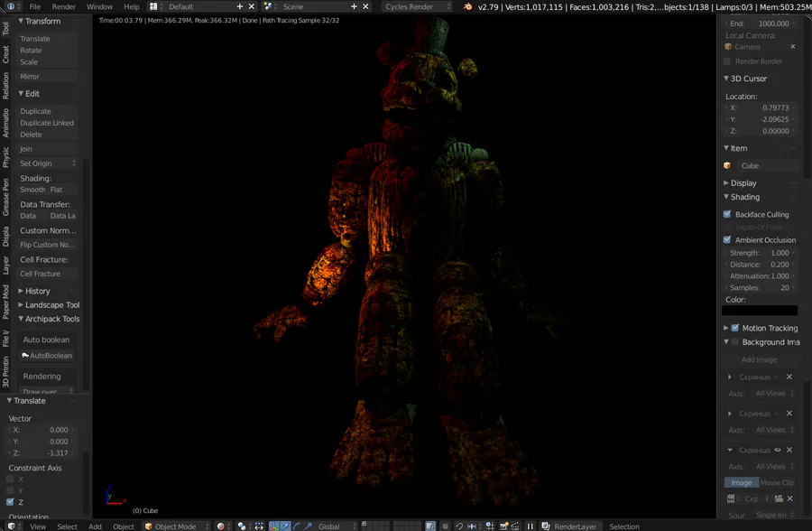Image resolution: width=812 pixels, height=531 pixels.
Task: Click the RenderLayer icon in header
Action: [545, 526]
